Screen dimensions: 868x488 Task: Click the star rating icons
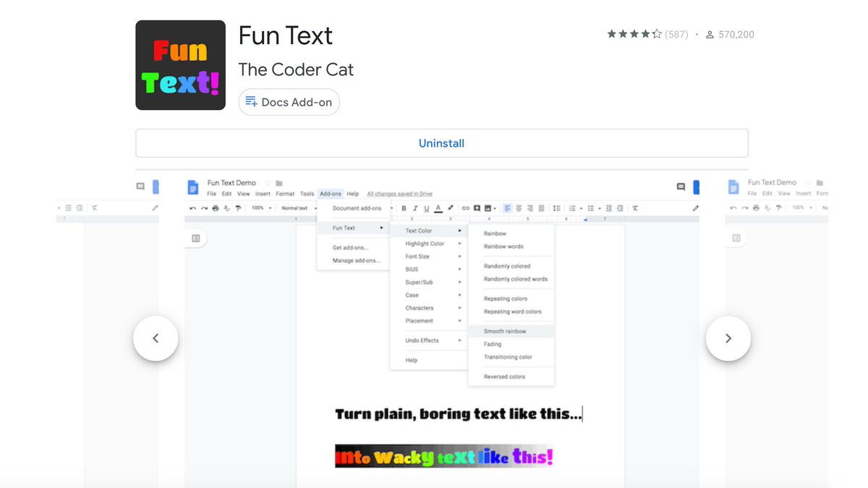click(x=634, y=34)
